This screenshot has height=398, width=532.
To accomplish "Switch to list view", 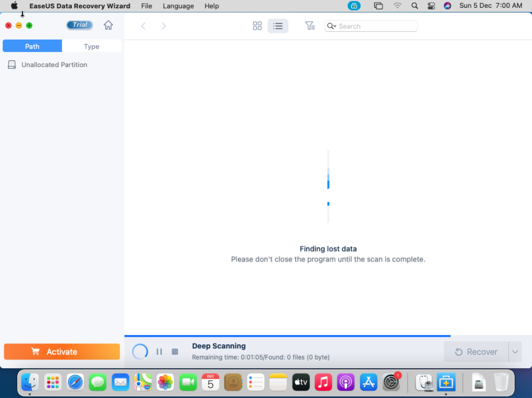I will (278, 26).
